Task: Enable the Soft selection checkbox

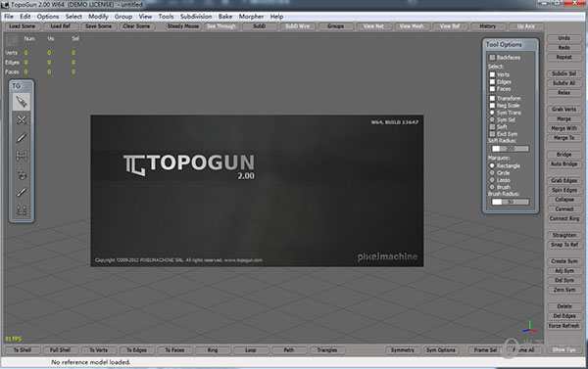Action: (492, 126)
